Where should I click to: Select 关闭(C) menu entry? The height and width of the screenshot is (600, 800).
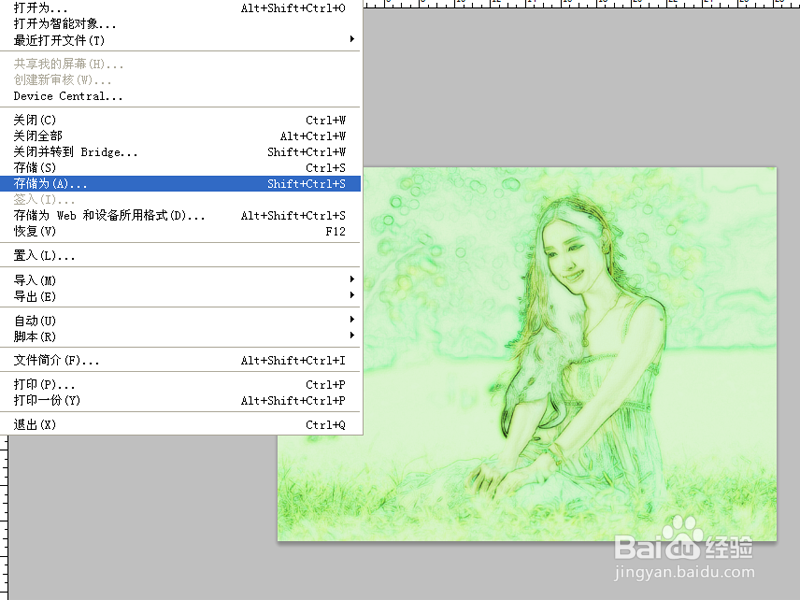click(180, 120)
